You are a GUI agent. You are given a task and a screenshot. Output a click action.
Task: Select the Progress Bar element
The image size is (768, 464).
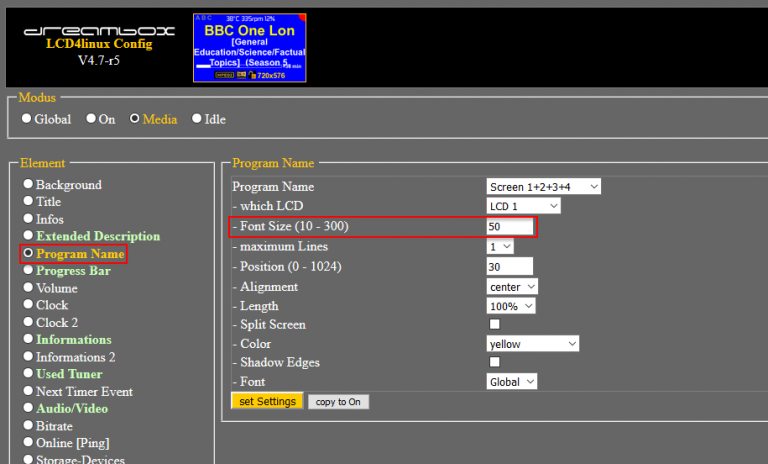(x=73, y=271)
